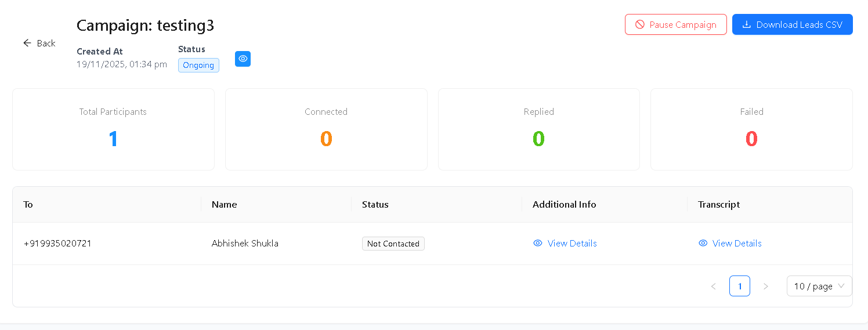Click the Replied stat card
The image size is (868, 330).
coord(539,129)
